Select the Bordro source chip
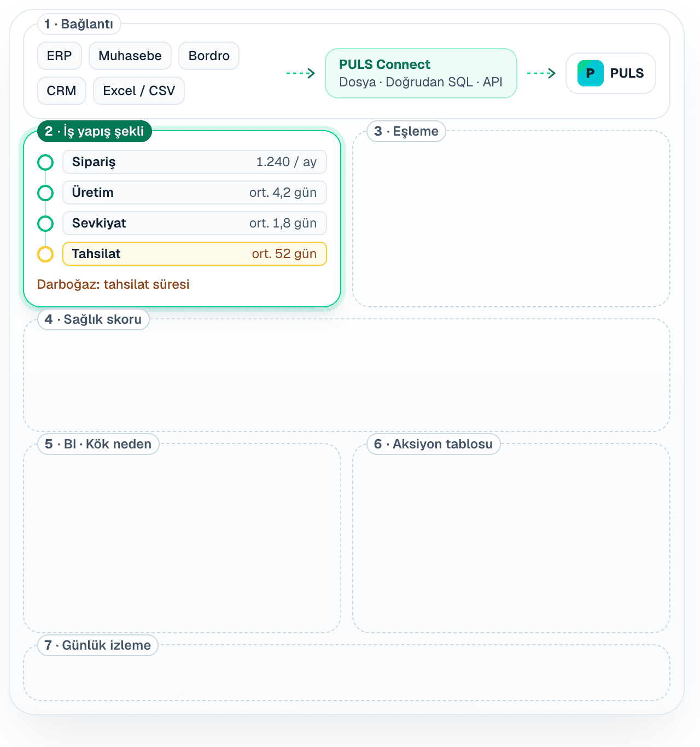Screen dimensions: 700x747 209,56
